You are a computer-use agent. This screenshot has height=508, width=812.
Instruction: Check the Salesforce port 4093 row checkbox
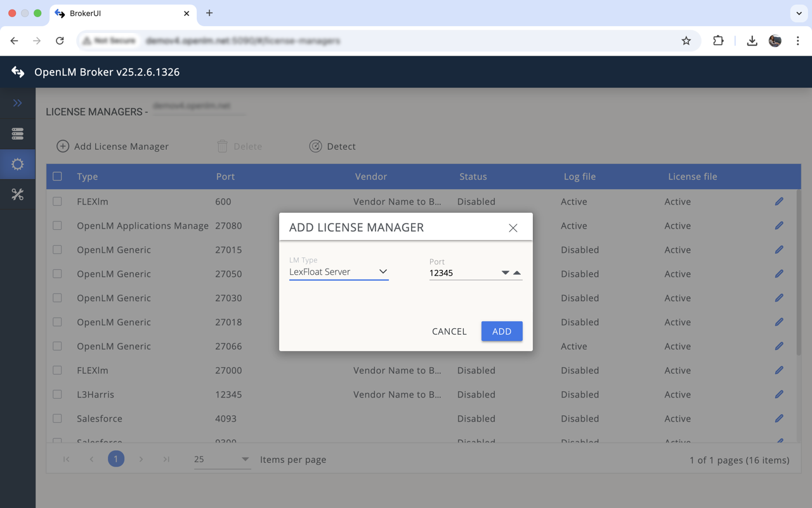coord(57,418)
